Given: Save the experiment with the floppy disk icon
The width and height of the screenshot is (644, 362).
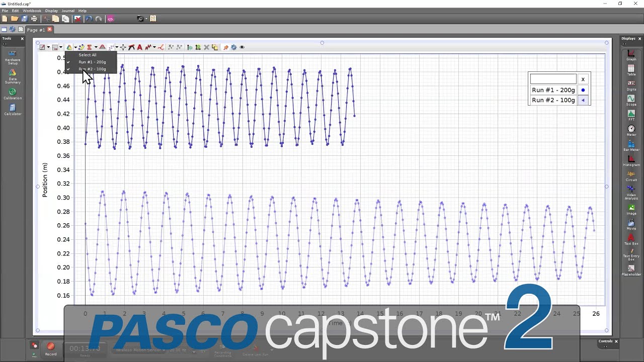Looking at the screenshot, I should pyautogui.click(x=24, y=19).
